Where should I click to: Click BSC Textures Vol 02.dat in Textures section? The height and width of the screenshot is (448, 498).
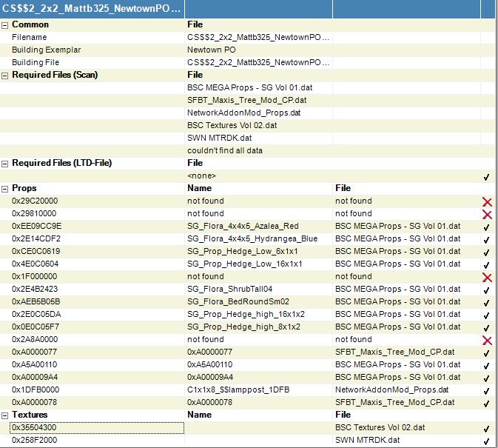pyautogui.click(x=380, y=427)
